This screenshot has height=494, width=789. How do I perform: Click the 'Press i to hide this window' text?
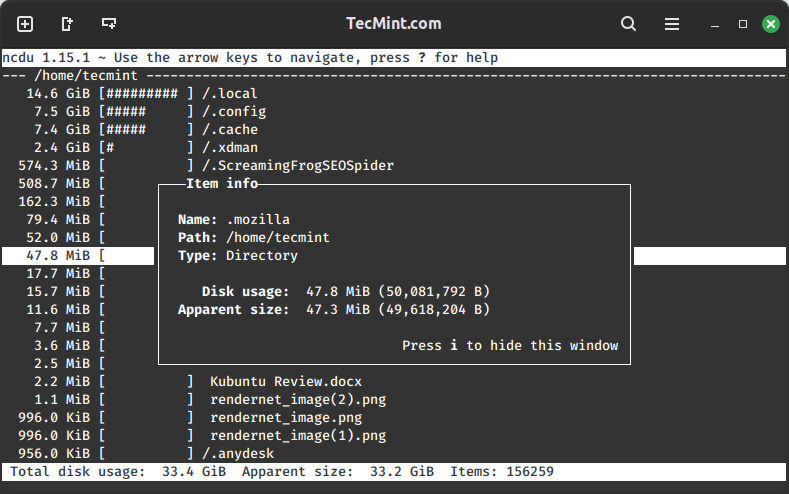[509, 345]
